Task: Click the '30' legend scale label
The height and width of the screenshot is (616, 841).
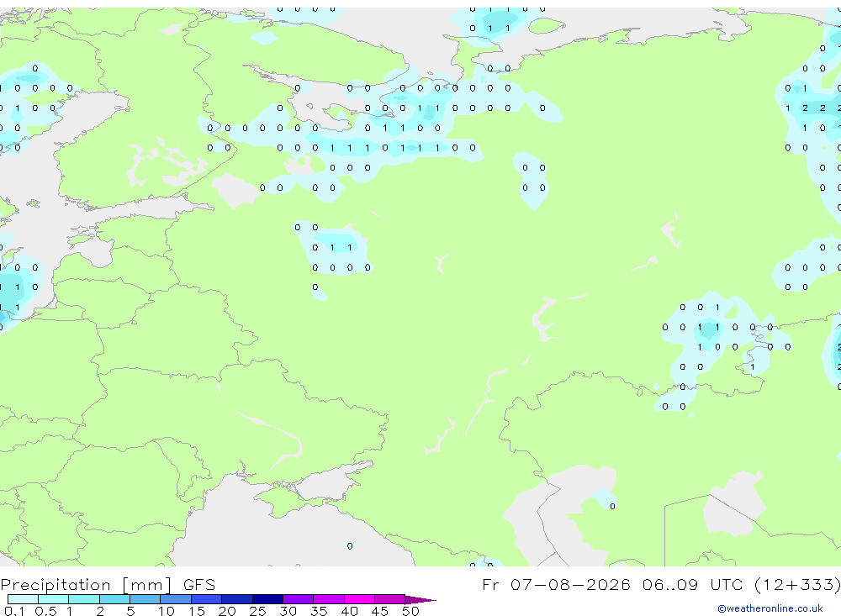Action: 288,611
